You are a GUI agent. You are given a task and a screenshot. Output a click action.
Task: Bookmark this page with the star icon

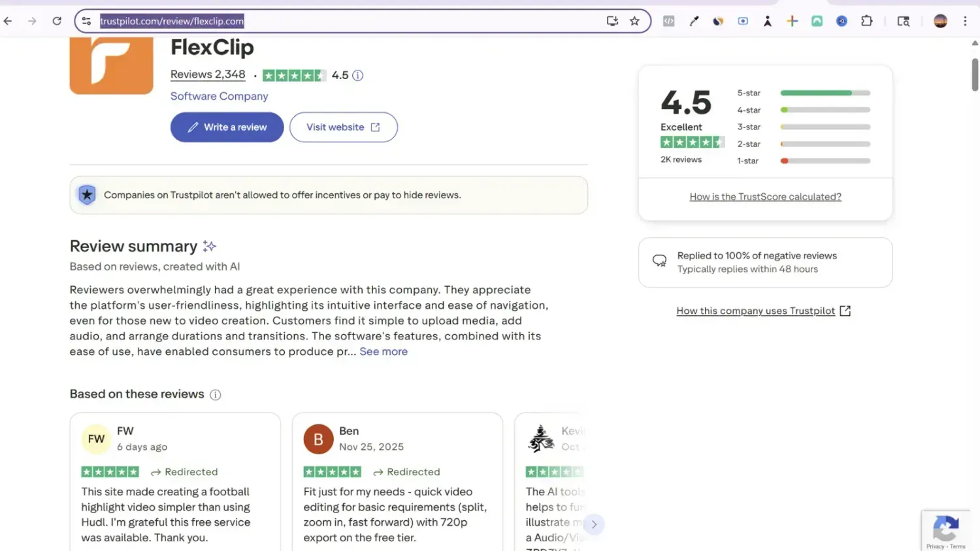click(634, 20)
